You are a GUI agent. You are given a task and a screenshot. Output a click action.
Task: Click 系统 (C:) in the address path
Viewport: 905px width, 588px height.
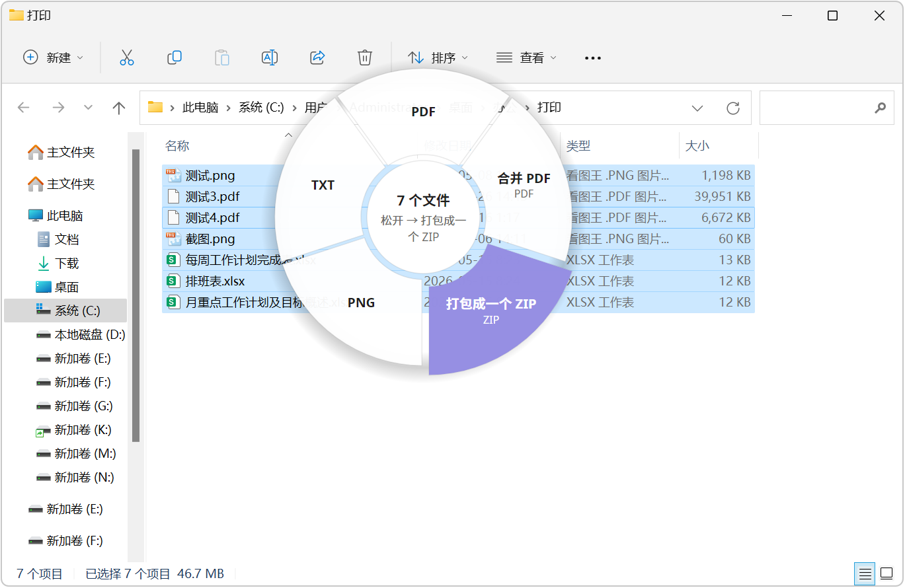tap(261, 108)
